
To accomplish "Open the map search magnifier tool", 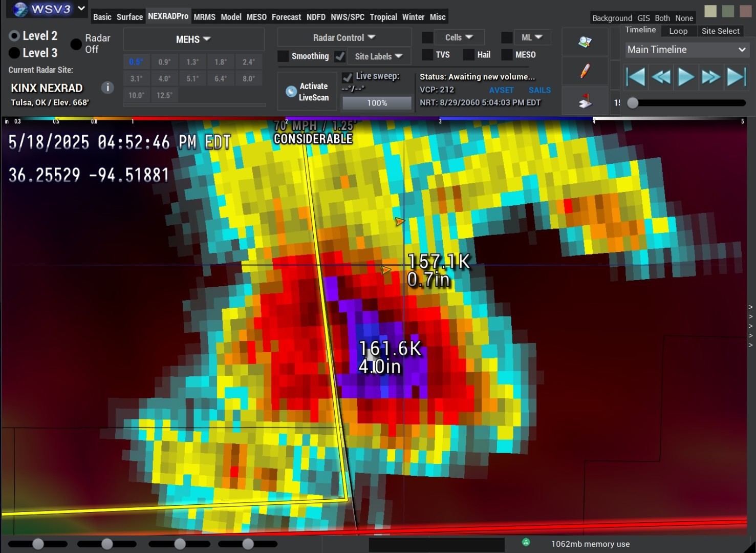I will 585,42.
